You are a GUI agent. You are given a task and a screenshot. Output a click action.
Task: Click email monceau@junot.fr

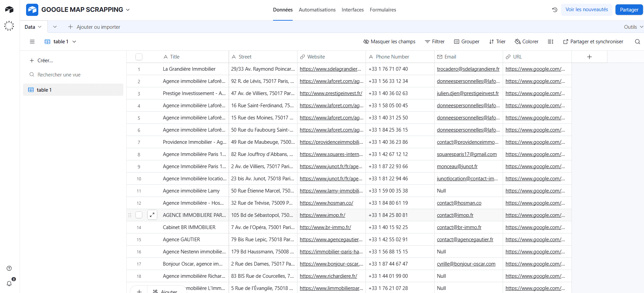457,166
